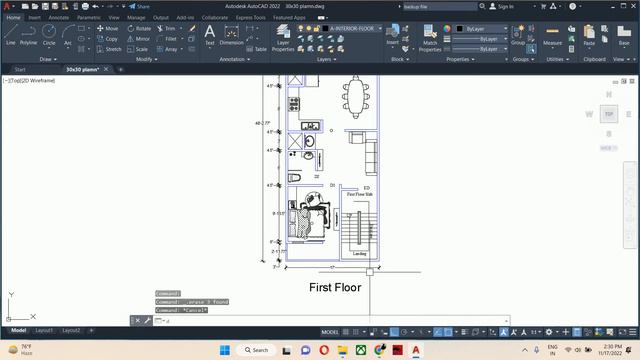The width and height of the screenshot is (640, 360).
Task: Expand the Modify panel
Action: click(147, 59)
